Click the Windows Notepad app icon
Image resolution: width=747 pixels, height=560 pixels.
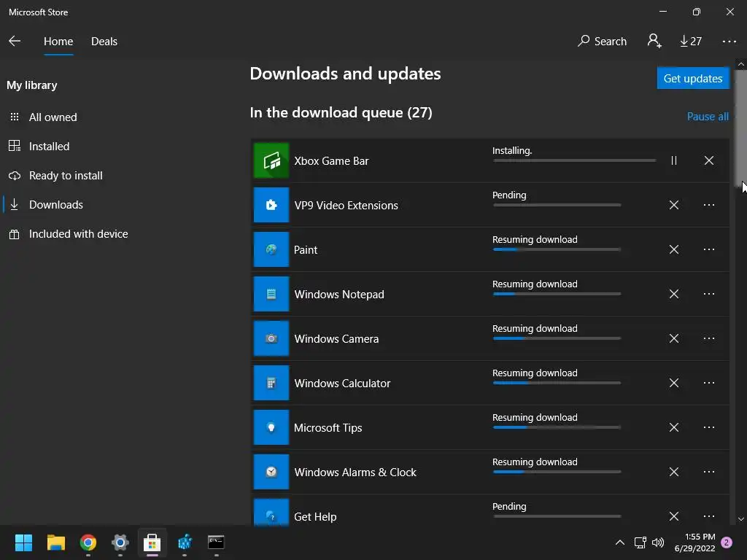coord(271,295)
